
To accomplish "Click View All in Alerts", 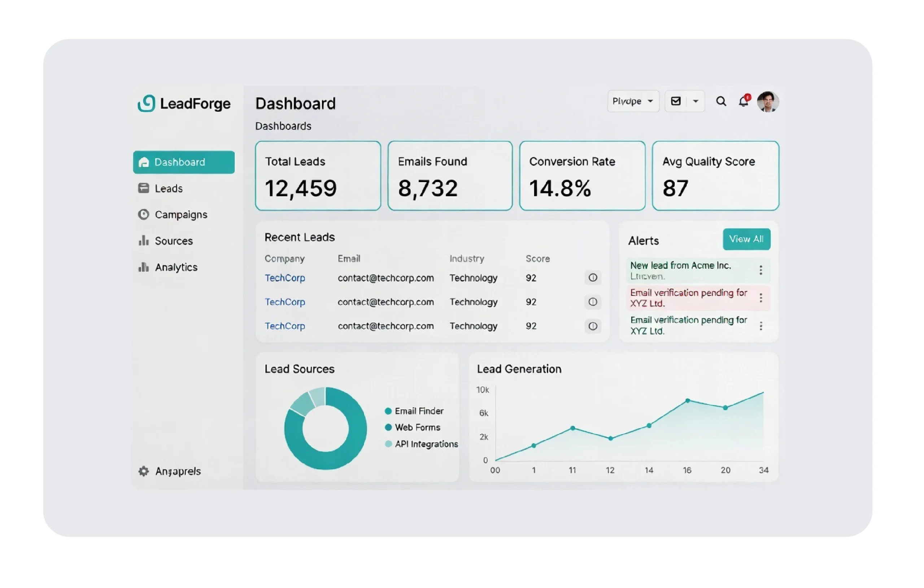I will 746,239.
